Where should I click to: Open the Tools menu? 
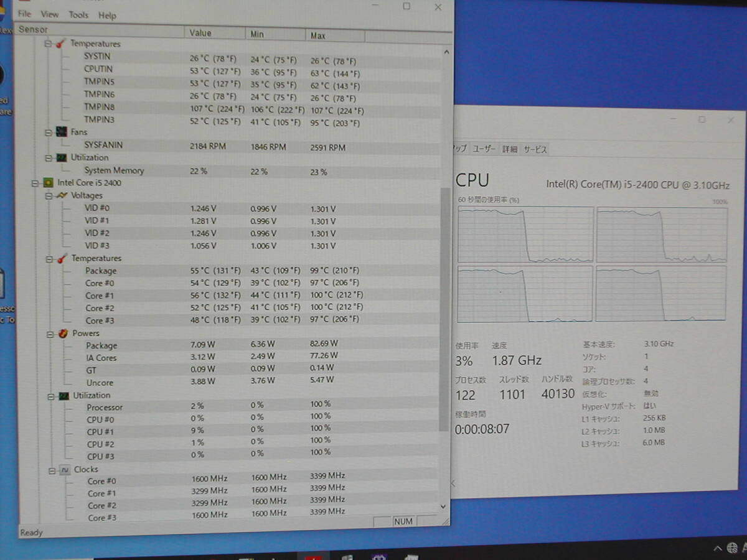78,15
